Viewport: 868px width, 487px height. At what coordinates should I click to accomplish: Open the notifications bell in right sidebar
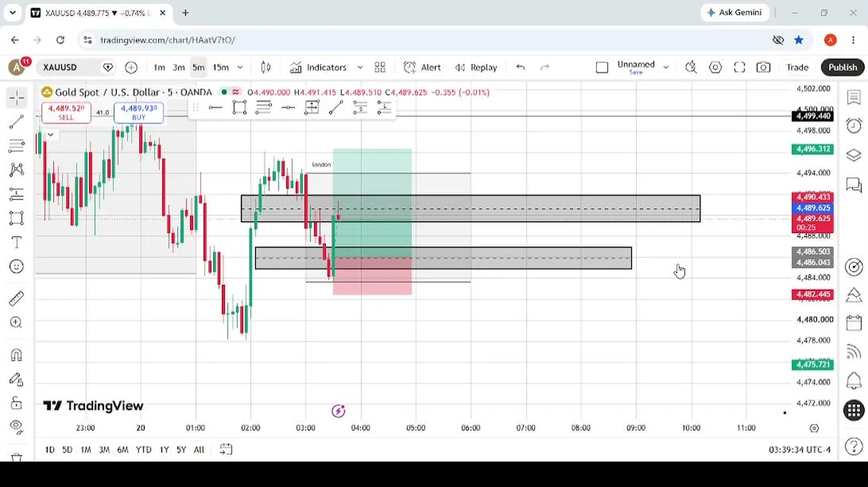[x=854, y=381]
